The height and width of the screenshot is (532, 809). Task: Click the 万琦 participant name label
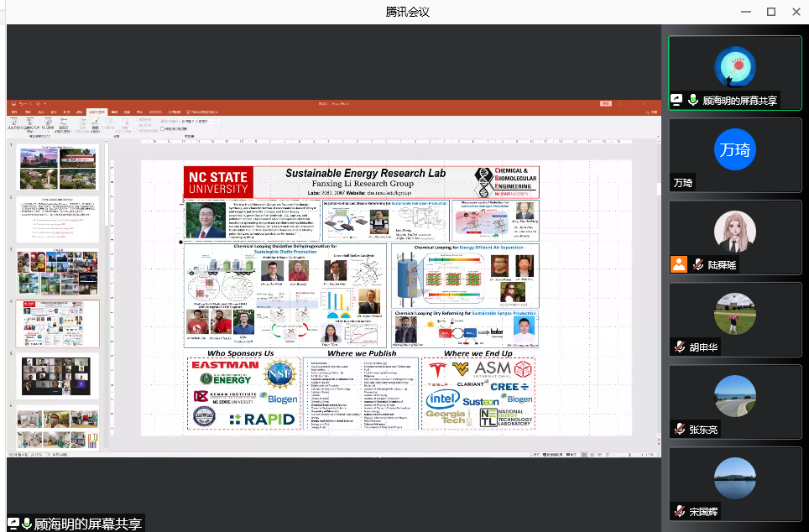click(683, 182)
